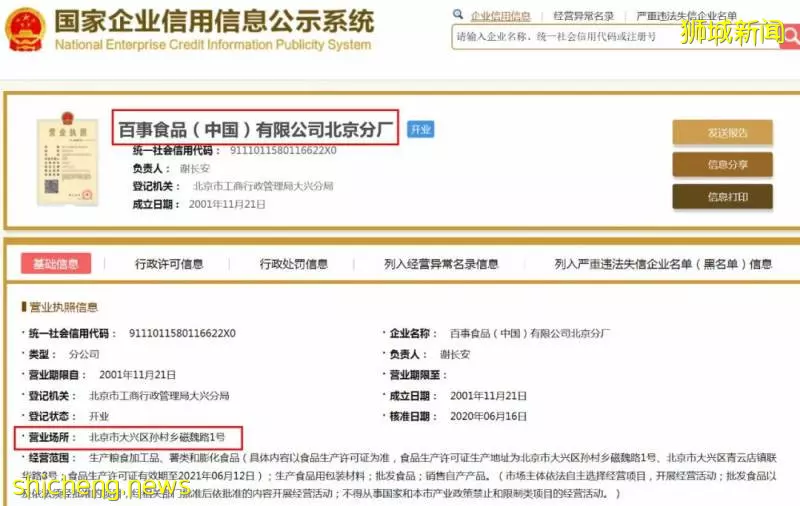Click the 信息分享 button
Viewport: 800px width, 506px height.
point(722,165)
